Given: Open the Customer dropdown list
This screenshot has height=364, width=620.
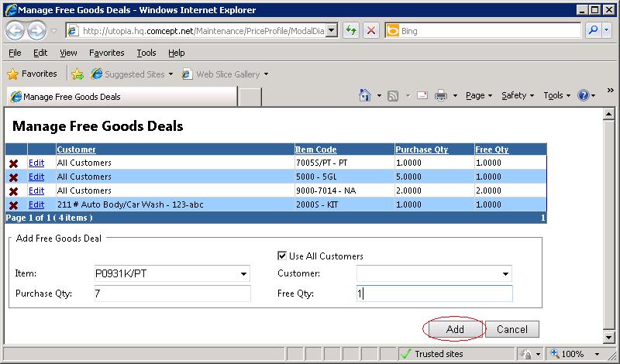Looking at the screenshot, I should click(x=505, y=274).
